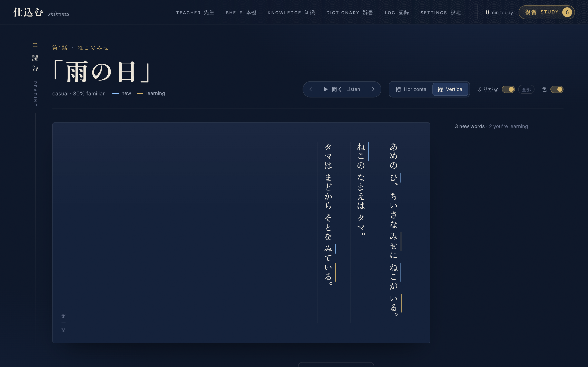Toggle the ふりがな furigana switch

(508, 89)
